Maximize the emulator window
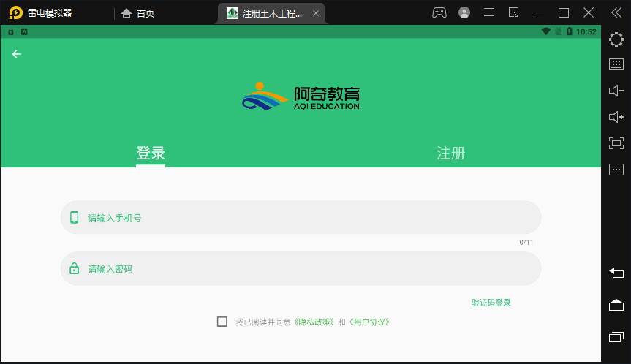This screenshot has width=631, height=364. pyautogui.click(x=564, y=13)
